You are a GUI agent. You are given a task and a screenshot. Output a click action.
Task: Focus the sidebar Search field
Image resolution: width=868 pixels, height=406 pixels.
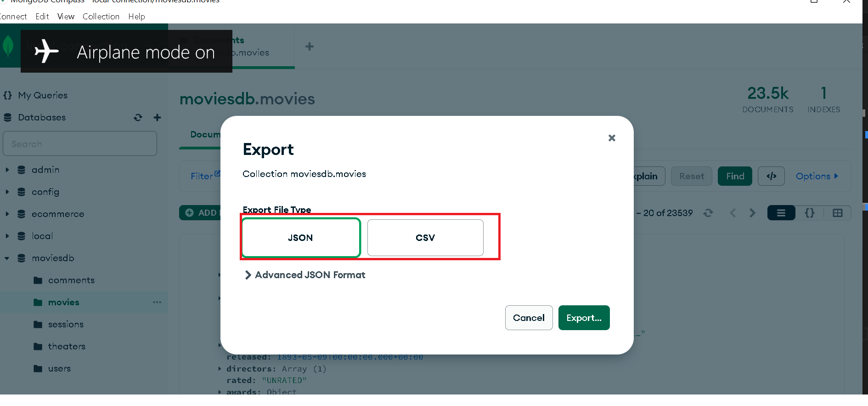coord(80,143)
